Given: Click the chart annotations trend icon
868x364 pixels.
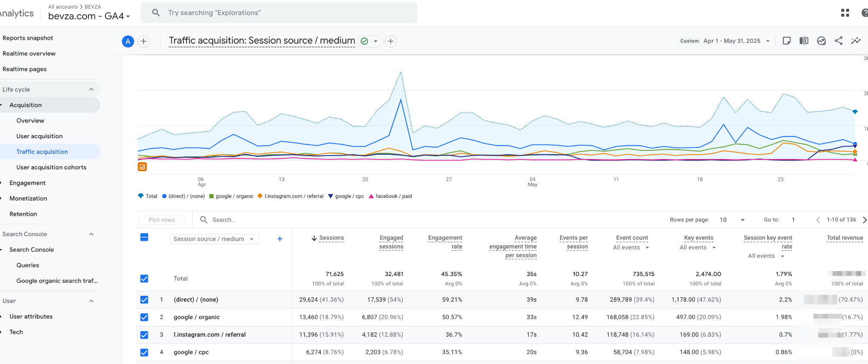Looking at the screenshot, I should (x=821, y=41).
